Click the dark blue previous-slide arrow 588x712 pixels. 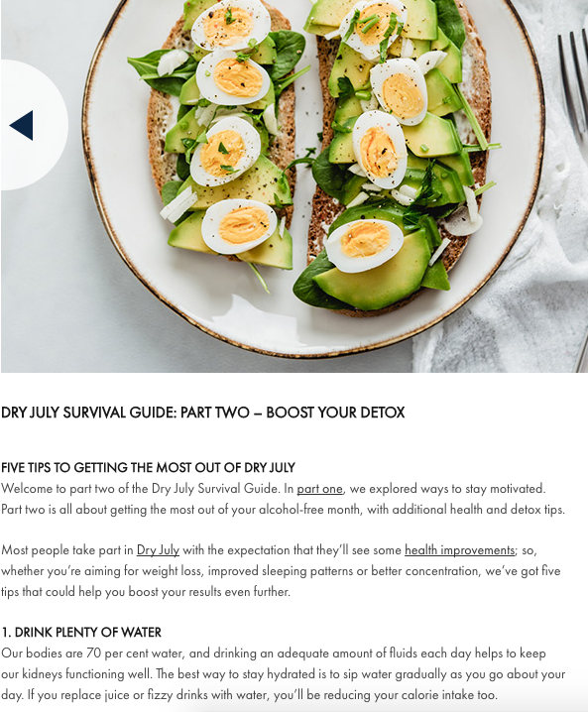click(22, 125)
